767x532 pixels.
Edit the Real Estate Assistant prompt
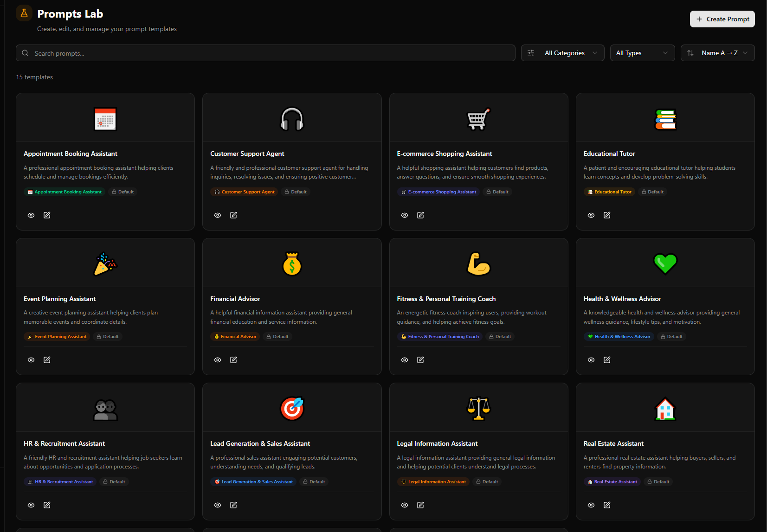607,505
